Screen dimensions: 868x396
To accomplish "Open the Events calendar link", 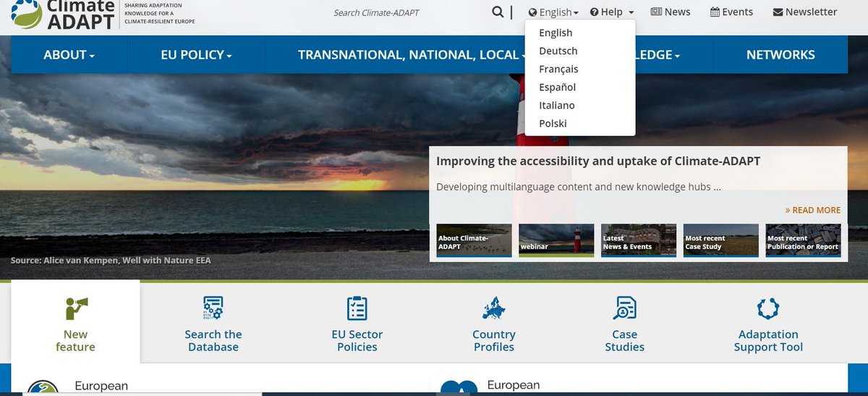I will [731, 12].
